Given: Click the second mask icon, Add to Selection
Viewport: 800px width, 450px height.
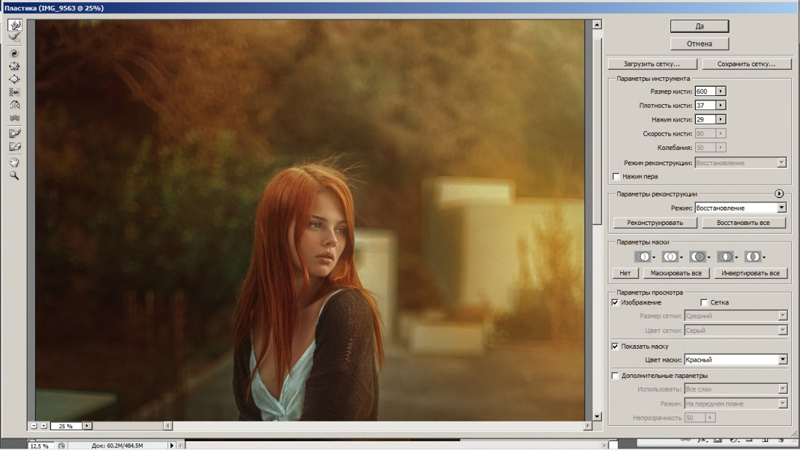Looking at the screenshot, I should click(x=670, y=257).
